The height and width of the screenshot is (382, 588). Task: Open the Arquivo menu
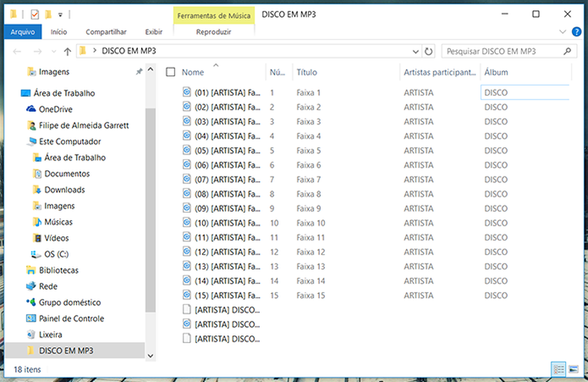23,32
